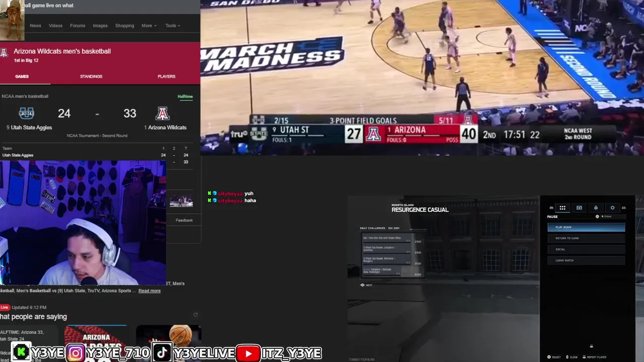Open the News search filter

coord(35,26)
